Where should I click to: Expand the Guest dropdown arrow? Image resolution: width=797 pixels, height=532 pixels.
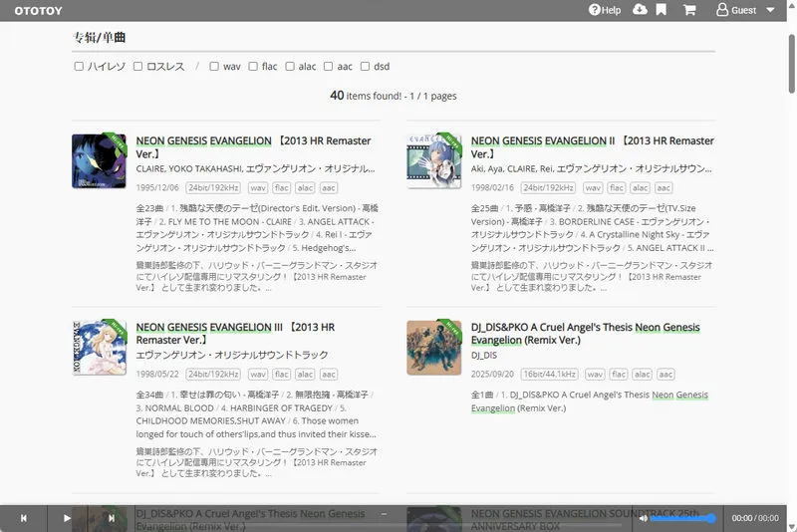pyautogui.click(x=770, y=10)
